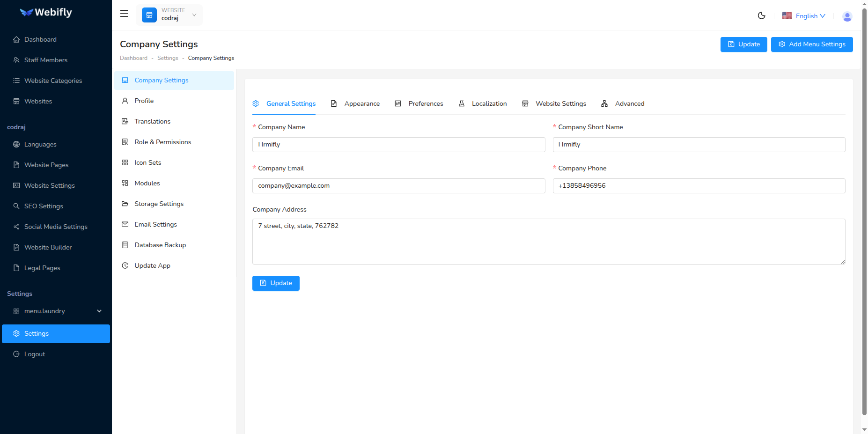Collapse sidebar using the hamburger menu icon
The height and width of the screenshot is (434, 868).
(124, 14)
